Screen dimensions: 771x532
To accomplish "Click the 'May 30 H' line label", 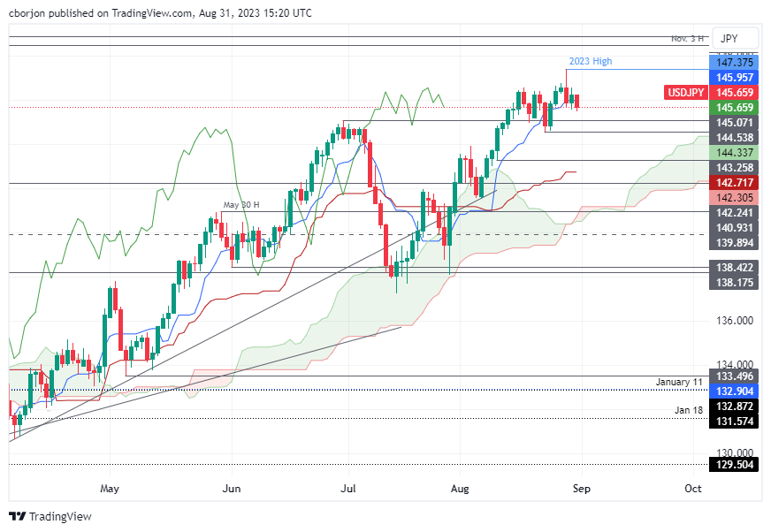I will pyautogui.click(x=240, y=205).
